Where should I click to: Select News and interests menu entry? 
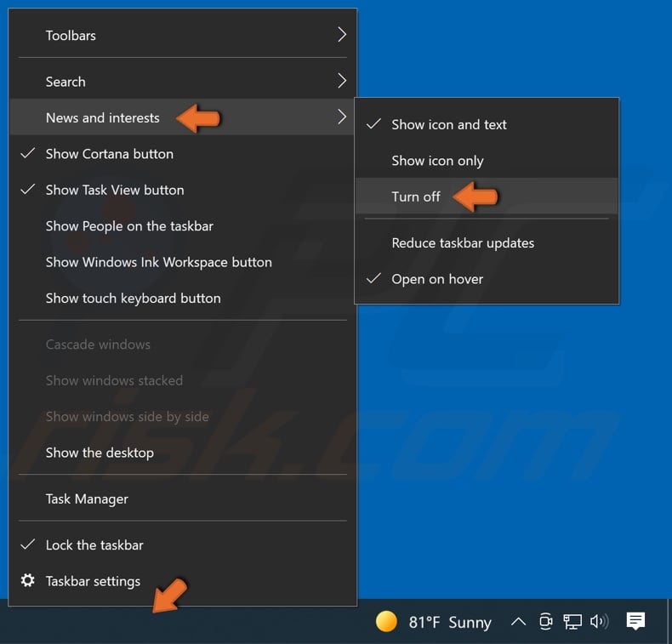(181, 117)
